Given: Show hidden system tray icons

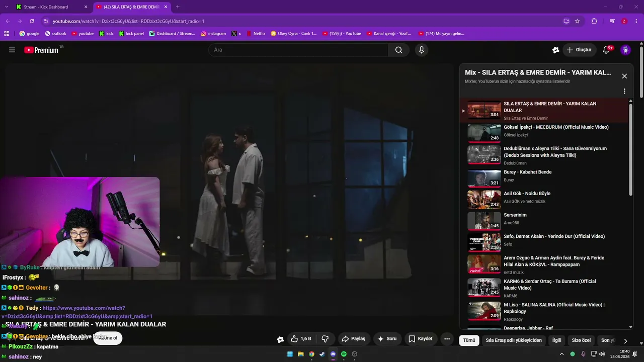Looking at the screenshot, I should point(562,354).
